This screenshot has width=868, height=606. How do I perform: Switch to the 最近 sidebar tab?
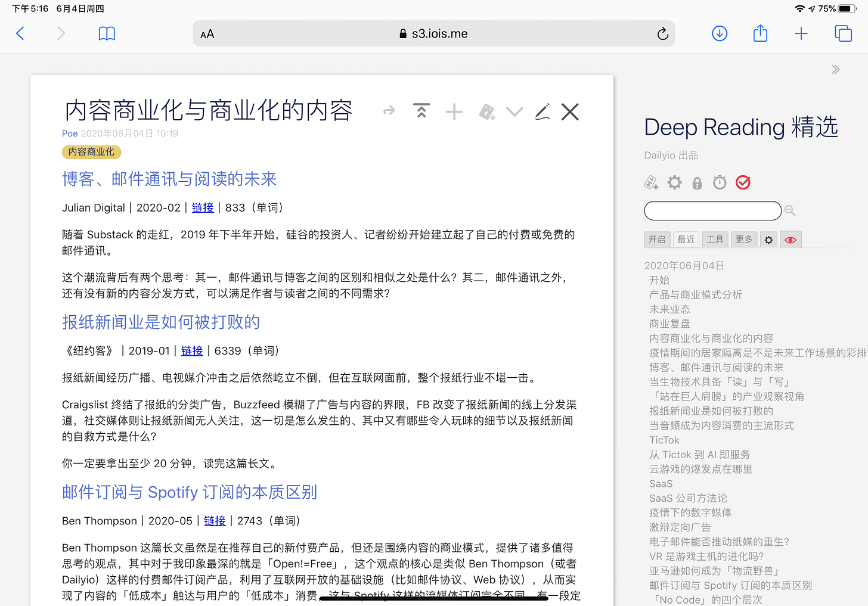click(x=686, y=240)
